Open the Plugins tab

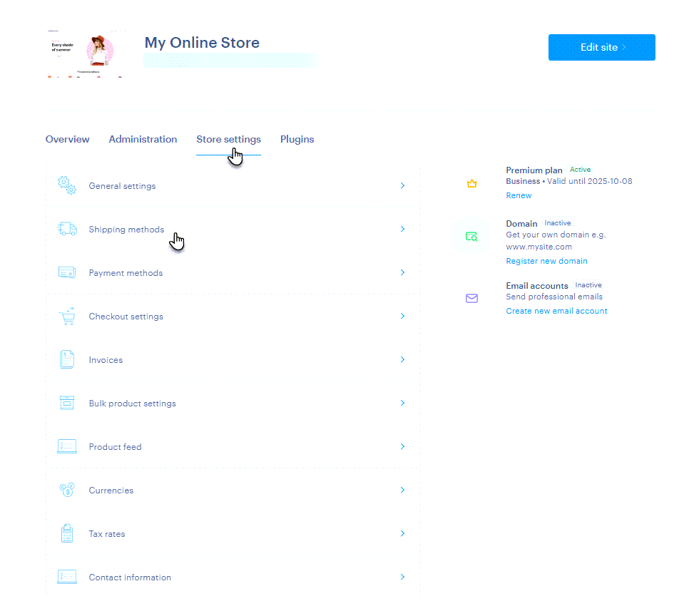coord(297,139)
